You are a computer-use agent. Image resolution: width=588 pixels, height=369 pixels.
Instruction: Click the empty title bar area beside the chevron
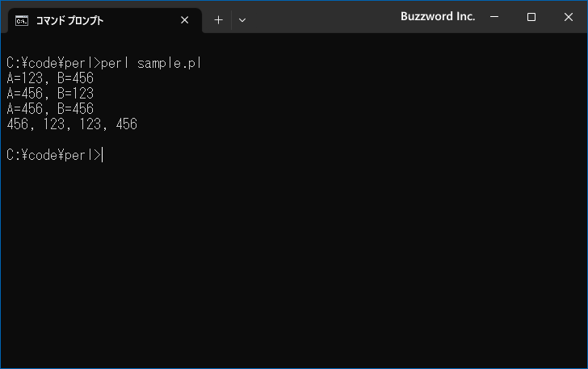pos(322,17)
